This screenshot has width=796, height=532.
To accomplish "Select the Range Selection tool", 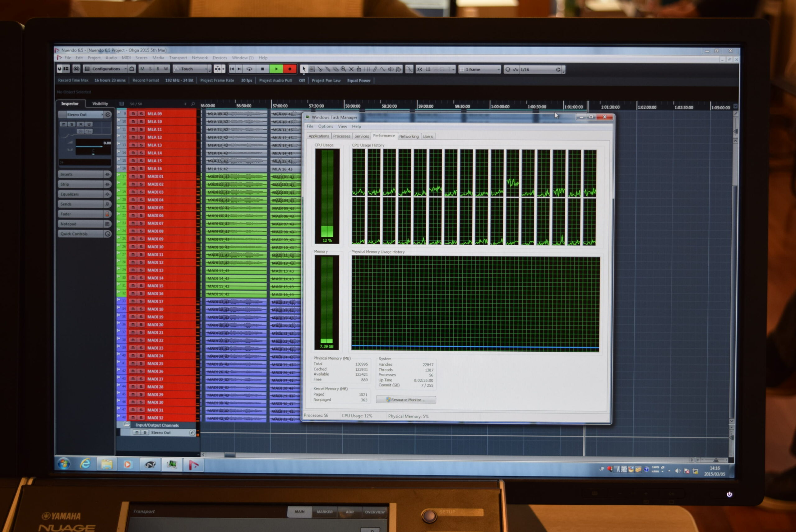I will [312, 69].
